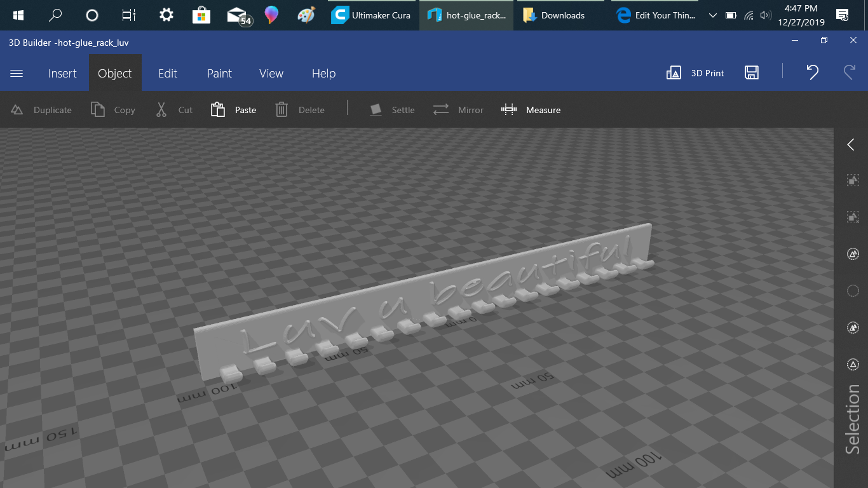
Task: Paste using the clipboard Paste button
Action: pos(233,110)
